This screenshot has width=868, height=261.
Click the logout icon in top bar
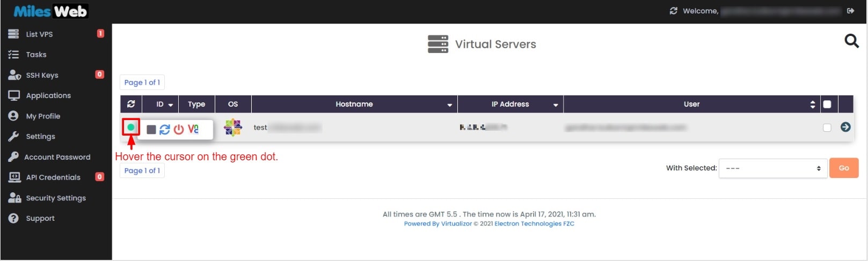click(x=851, y=11)
